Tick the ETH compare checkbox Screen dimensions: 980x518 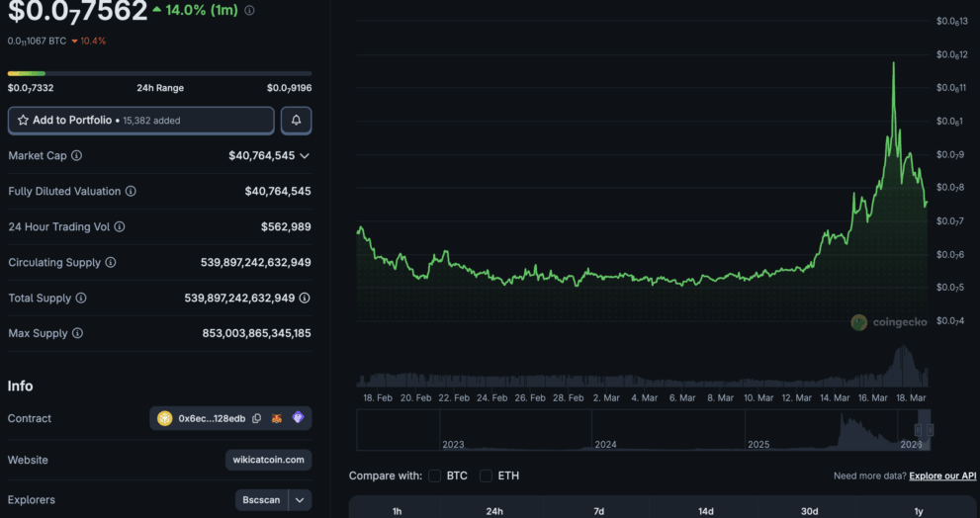point(486,475)
